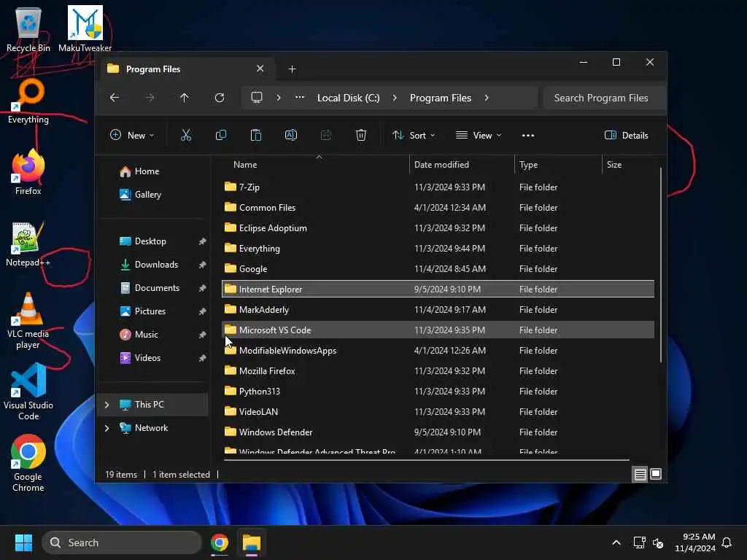Screen dimensions: 747x560
Task: Select the Program Files tab
Action: pyautogui.click(x=187, y=69)
